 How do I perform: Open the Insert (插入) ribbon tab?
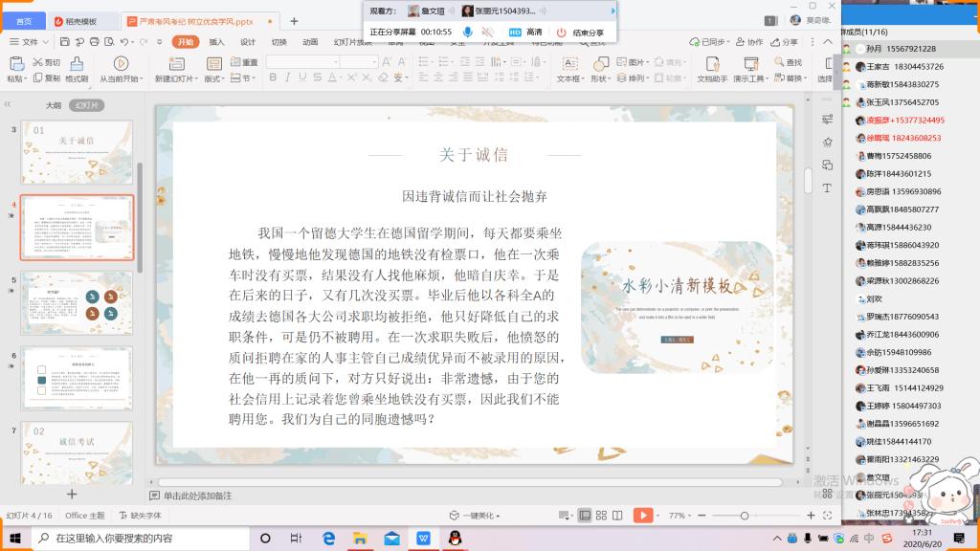(216, 42)
